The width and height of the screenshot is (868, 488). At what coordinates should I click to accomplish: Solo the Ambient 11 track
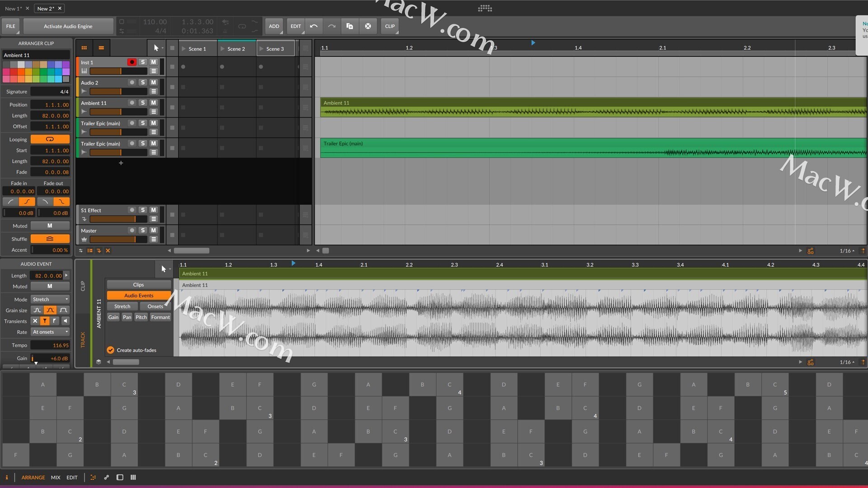click(x=143, y=103)
